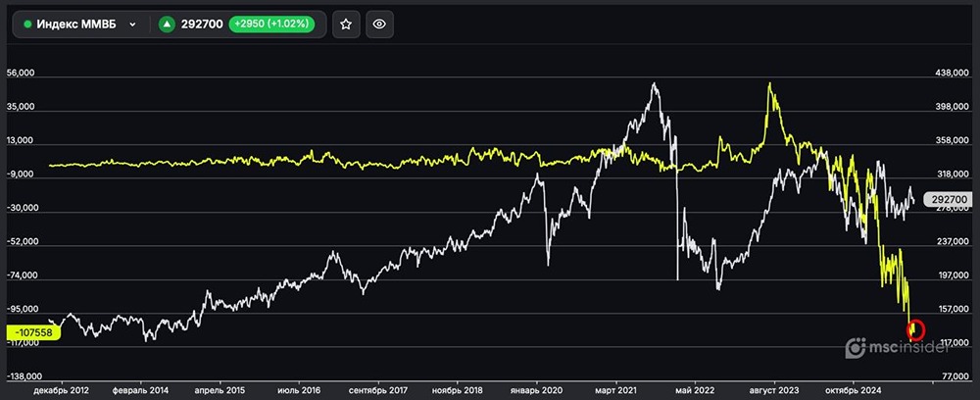The image size is (980, 400).
Task: Click the 157,000 right-axis value
Action: [x=952, y=310]
